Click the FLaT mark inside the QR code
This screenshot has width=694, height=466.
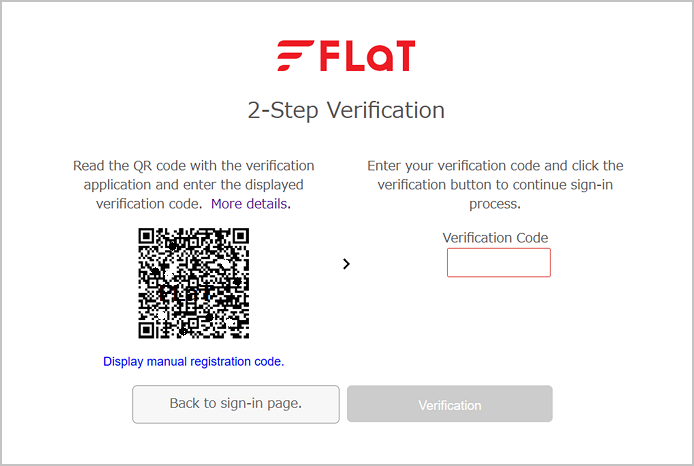[x=186, y=293]
